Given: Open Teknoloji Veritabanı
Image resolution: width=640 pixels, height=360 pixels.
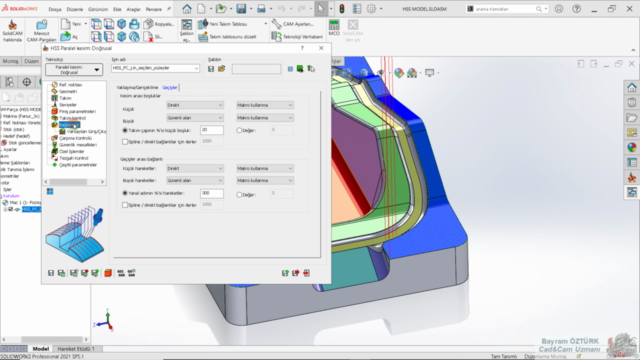Looking at the screenshot, I should (x=297, y=37).
